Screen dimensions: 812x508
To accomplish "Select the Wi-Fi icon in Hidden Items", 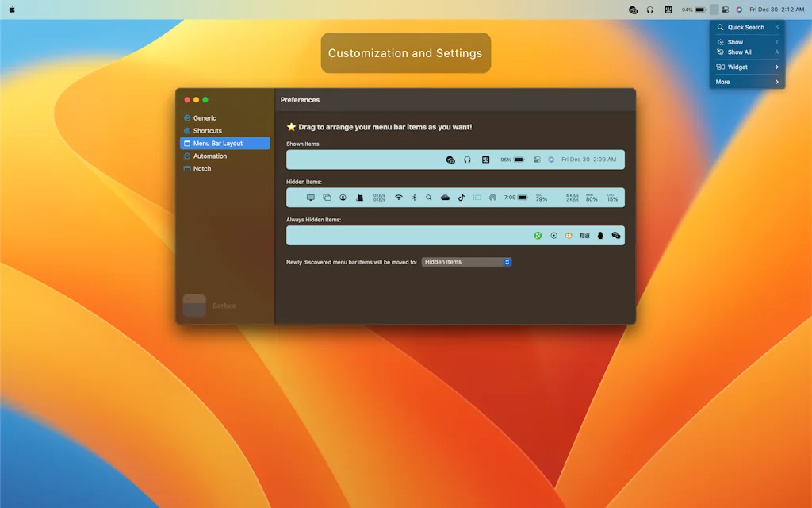I will 399,198.
